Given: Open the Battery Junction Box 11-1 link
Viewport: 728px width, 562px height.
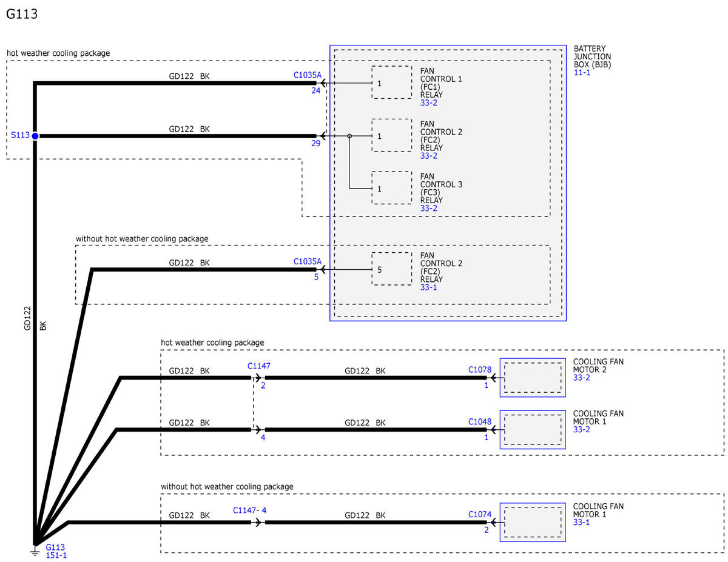Looking at the screenshot, I should click(582, 72).
